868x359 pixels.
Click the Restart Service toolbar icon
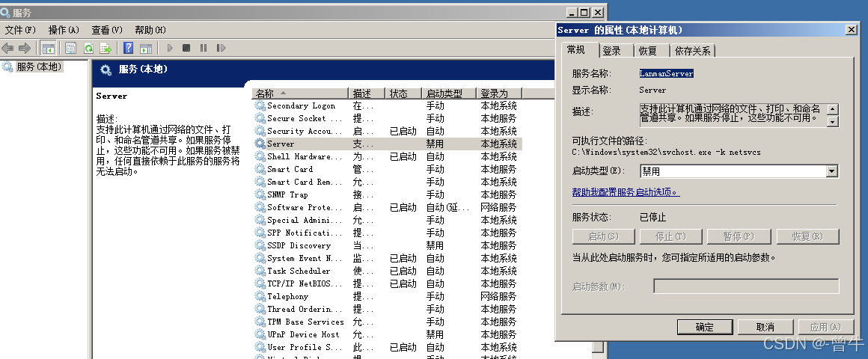(221, 48)
